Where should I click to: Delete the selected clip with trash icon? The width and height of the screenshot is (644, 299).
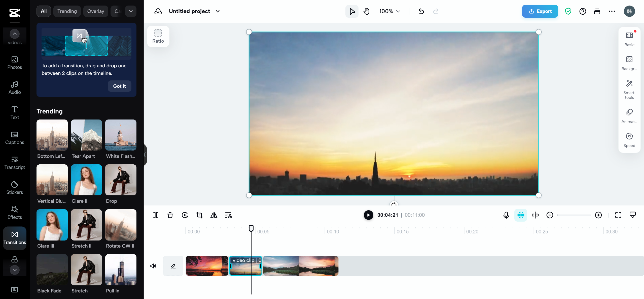pos(170,215)
